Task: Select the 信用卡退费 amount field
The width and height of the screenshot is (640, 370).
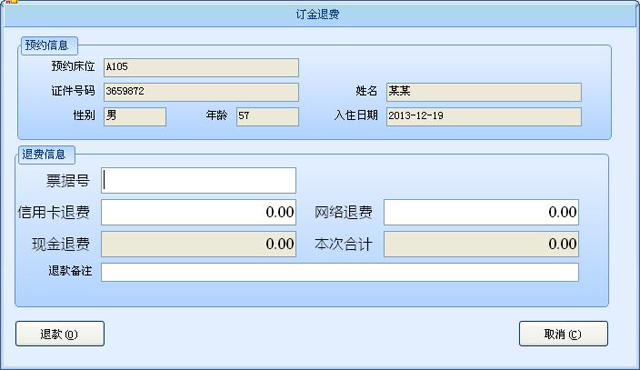Action: coord(199,212)
